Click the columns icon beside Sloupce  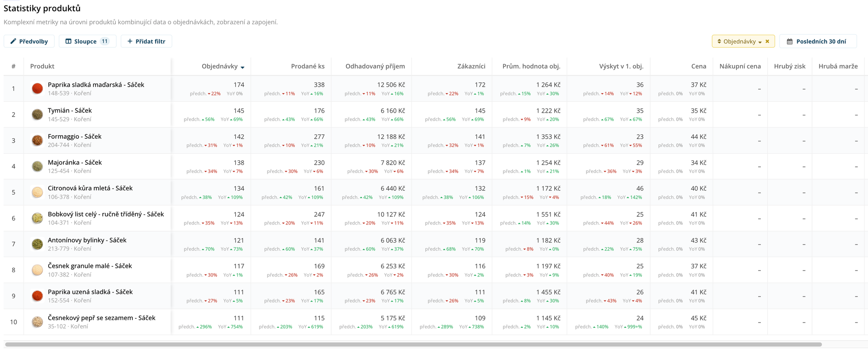(69, 41)
